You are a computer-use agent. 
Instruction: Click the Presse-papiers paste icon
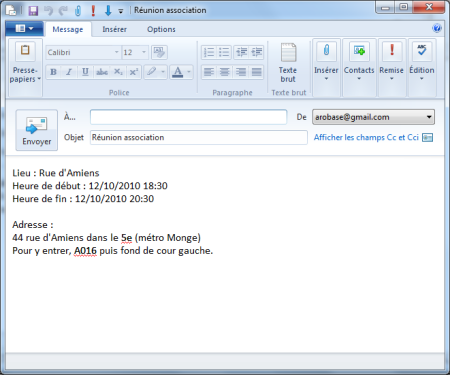(x=25, y=51)
